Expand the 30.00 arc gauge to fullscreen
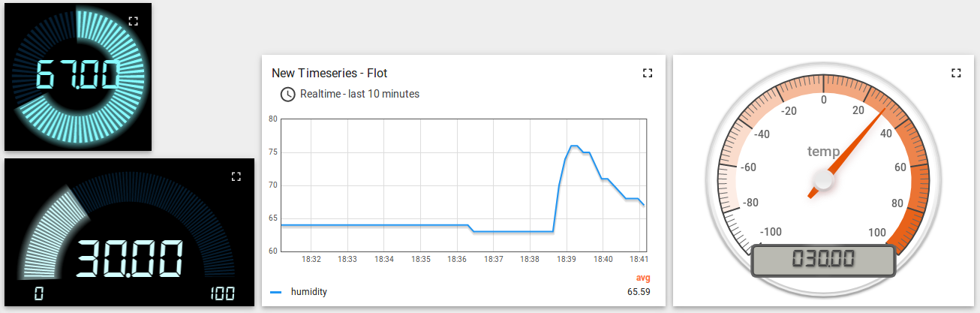This screenshot has width=980, height=313. pyautogui.click(x=236, y=176)
